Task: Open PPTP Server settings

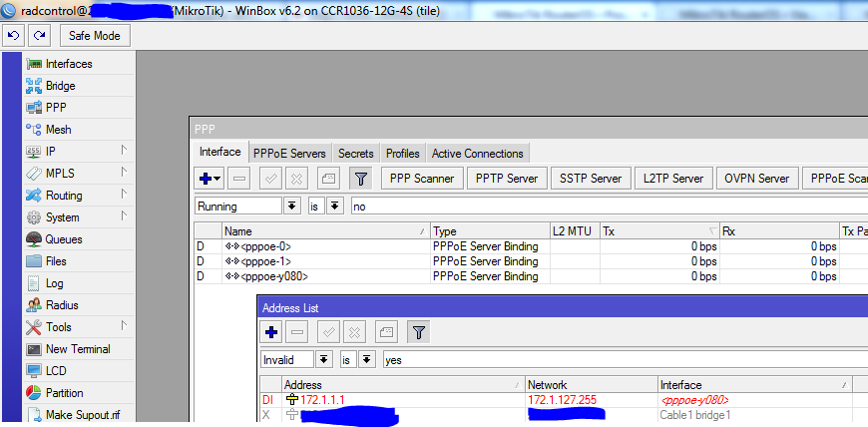Action: click(x=507, y=179)
